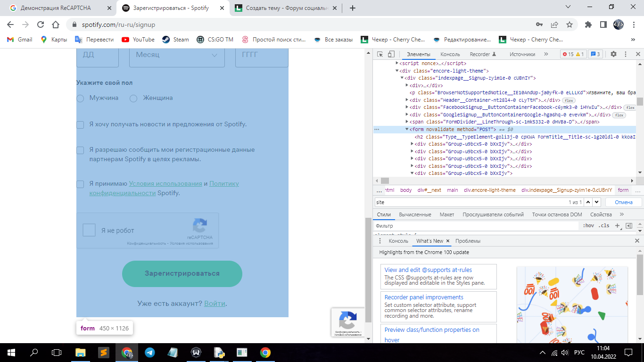Viewport: 644px width, 362px height.
Task: Select the inspect element picker icon in DevTools
Action: point(380,54)
